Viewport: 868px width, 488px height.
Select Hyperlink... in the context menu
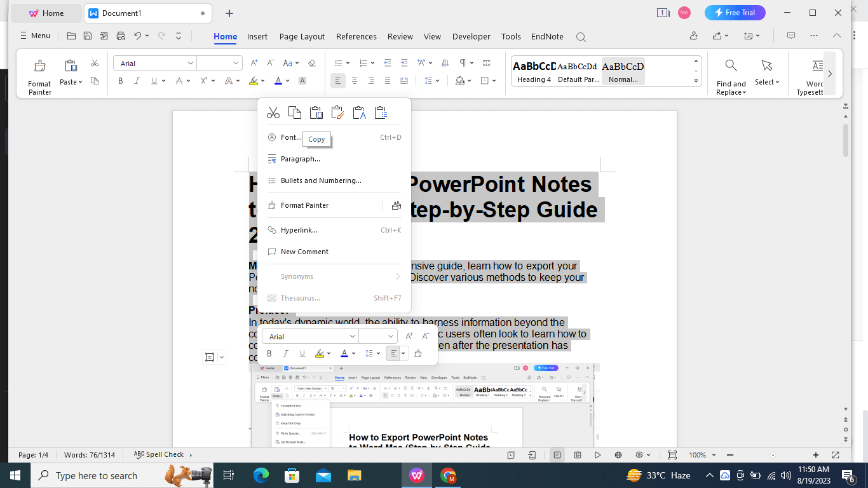click(x=299, y=230)
